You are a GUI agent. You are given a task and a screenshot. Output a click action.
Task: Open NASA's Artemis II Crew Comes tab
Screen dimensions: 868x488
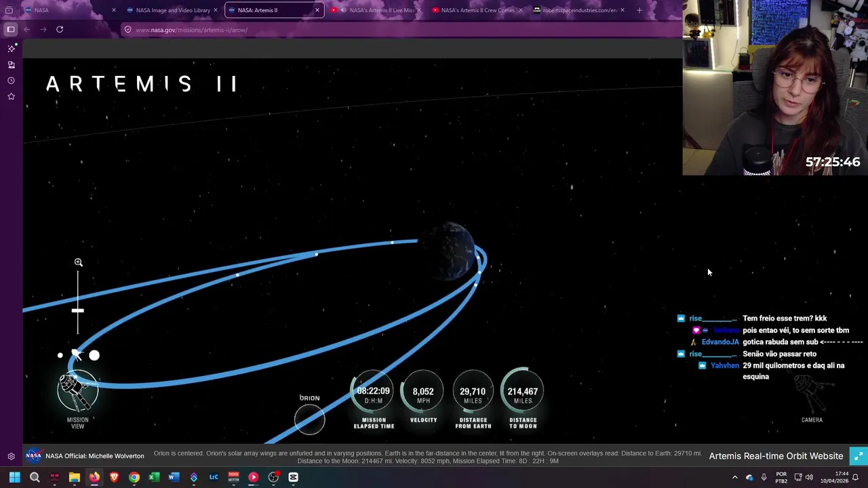(x=477, y=10)
